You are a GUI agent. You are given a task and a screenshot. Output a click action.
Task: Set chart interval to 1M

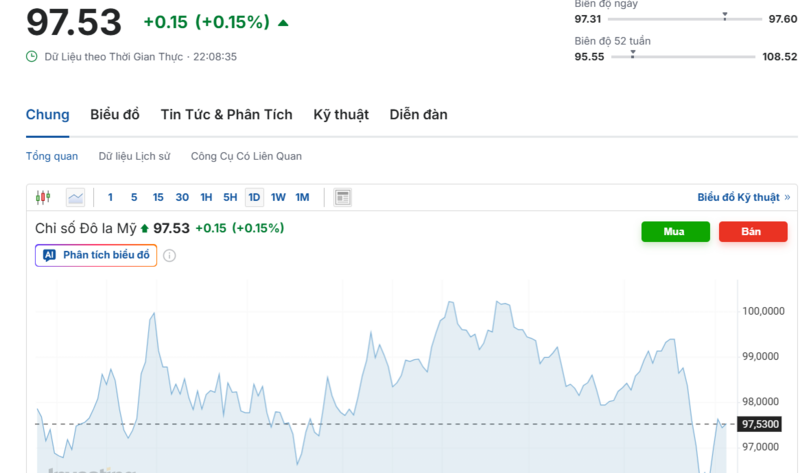coord(302,197)
